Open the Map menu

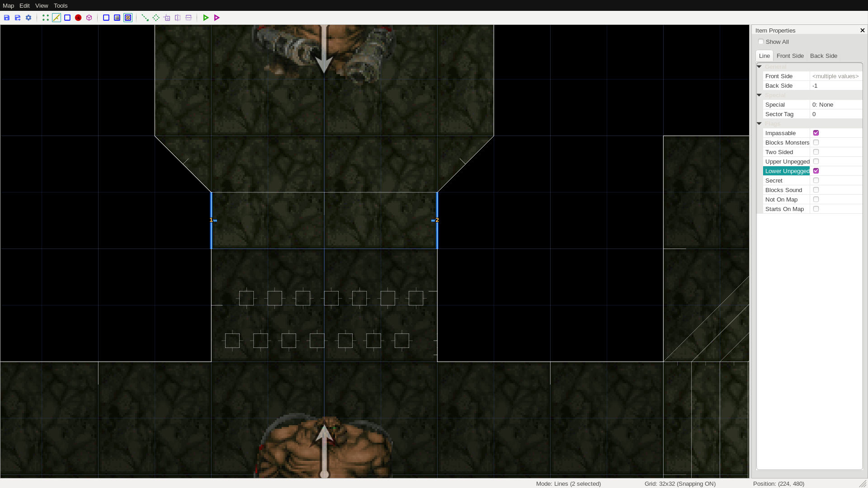(8, 5)
